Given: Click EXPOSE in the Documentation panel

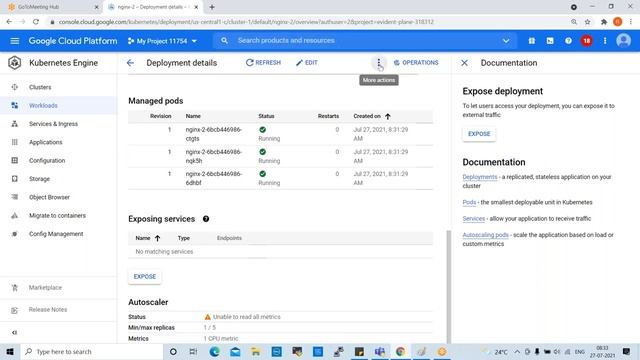Looking at the screenshot, I should tap(479, 134).
